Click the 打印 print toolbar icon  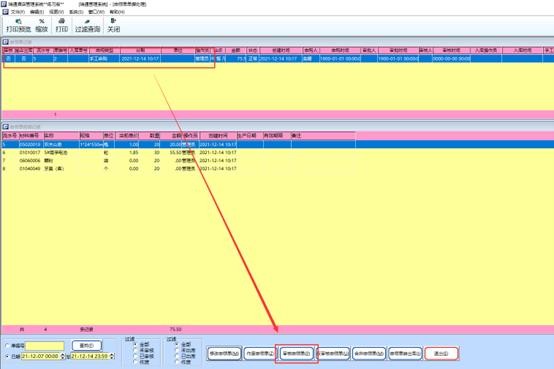(x=61, y=25)
